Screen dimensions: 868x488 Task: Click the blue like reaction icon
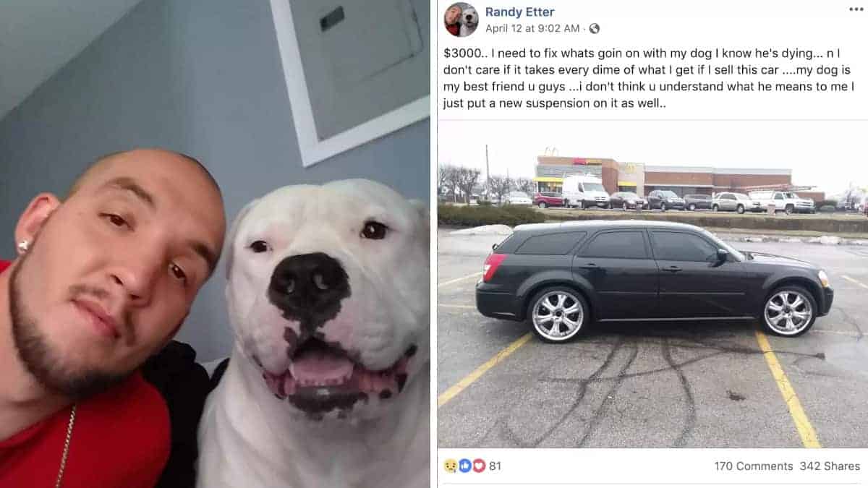click(x=464, y=466)
